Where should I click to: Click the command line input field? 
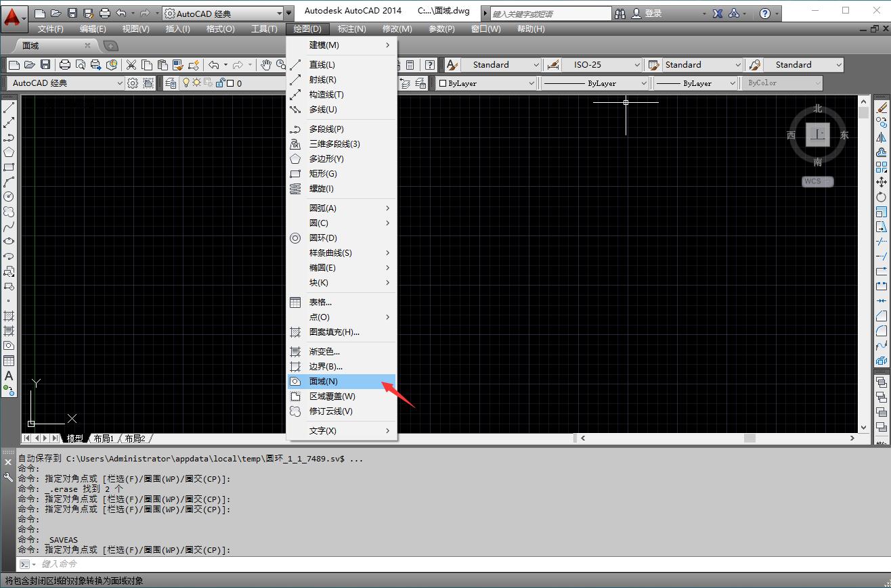[406, 564]
